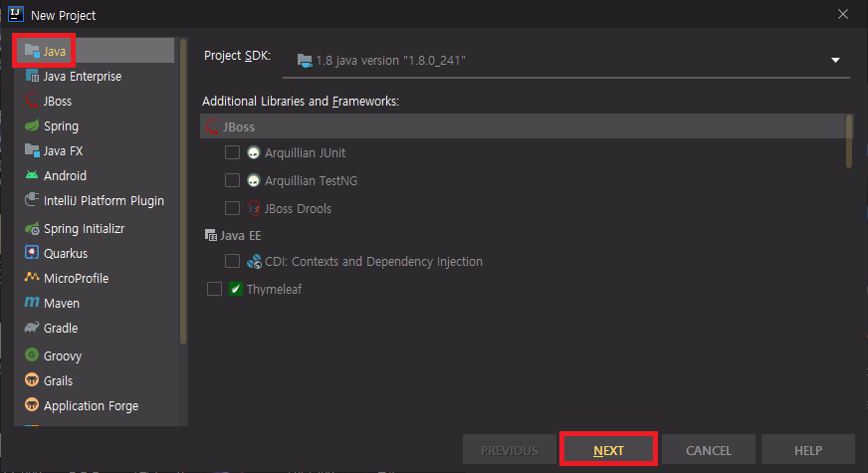This screenshot has width=868, height=473.
Task: Click the JBoss group header icon
Action: click(212, 126)
